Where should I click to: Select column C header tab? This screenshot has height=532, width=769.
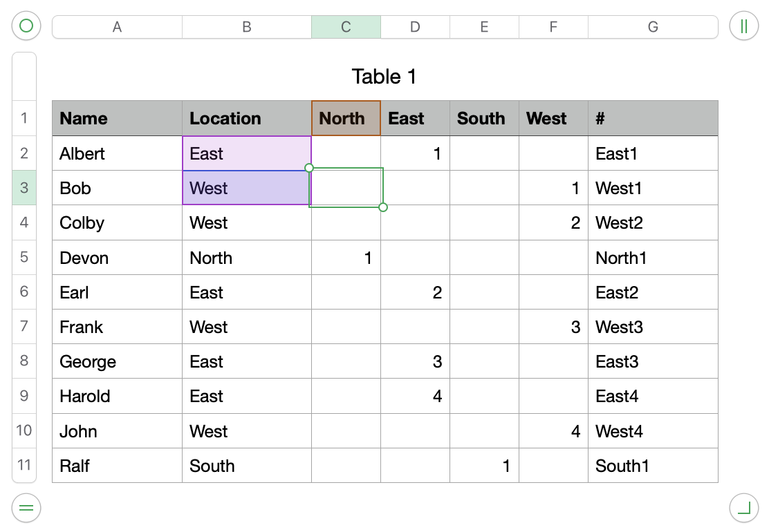click(346, 27)
